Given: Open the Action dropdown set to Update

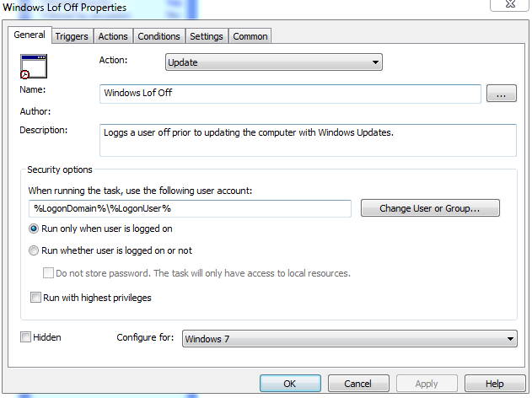Looking at the screenshot, I should (273, 62).
